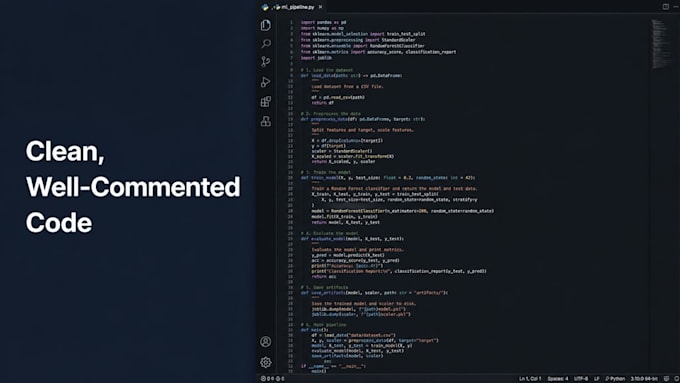
Task: Select Python interpreter 3.10.0 64-bit
Action: click(644, 379)
